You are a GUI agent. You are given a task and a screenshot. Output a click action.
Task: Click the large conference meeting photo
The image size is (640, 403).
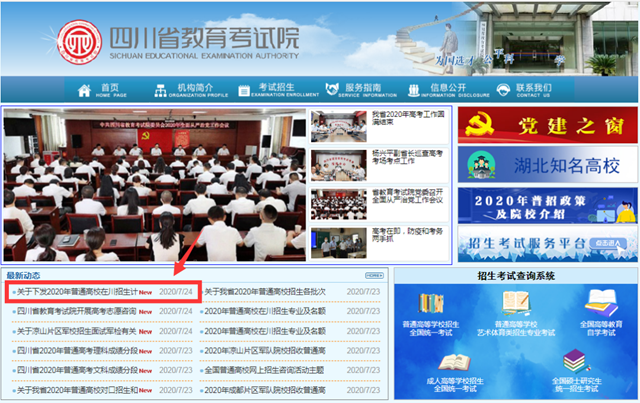[155, 184]
